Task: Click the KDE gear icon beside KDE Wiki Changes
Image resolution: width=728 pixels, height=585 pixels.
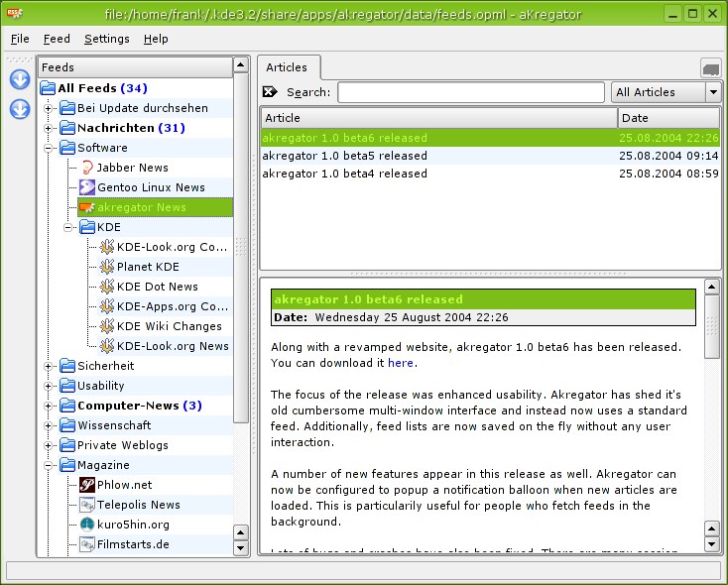Action: click(107, 326)
